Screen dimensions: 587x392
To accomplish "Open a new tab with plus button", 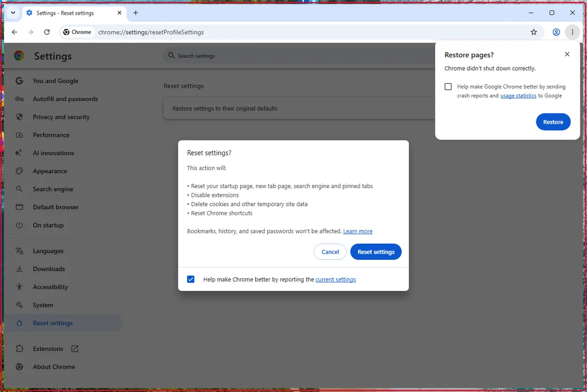I will 135,13.
